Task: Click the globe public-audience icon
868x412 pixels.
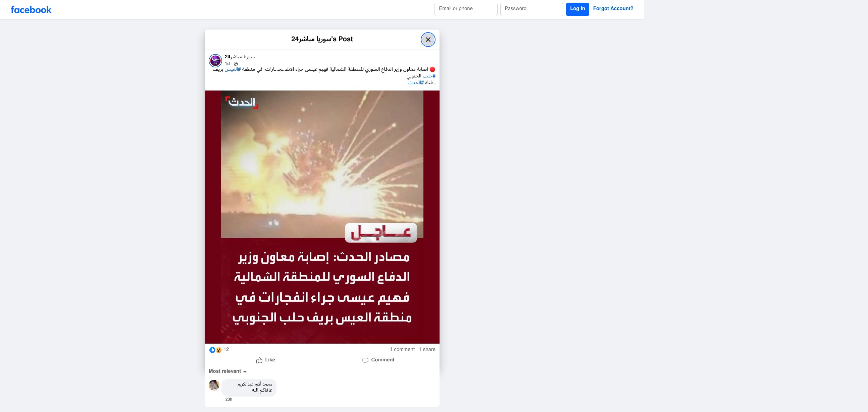Action: (236, 64)
